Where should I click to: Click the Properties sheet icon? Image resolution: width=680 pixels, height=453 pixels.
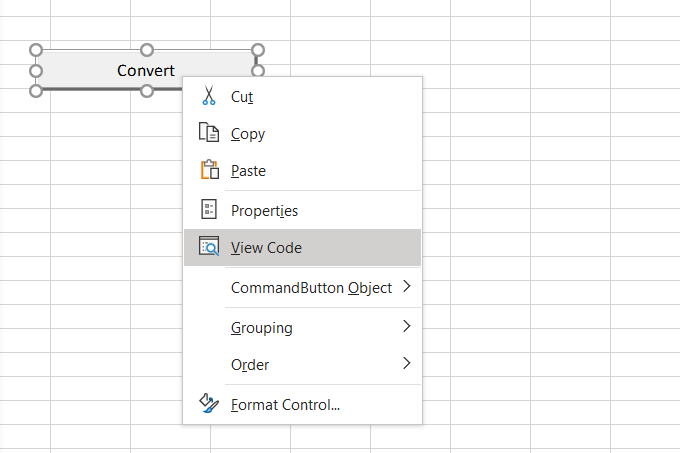click(208, 210)
